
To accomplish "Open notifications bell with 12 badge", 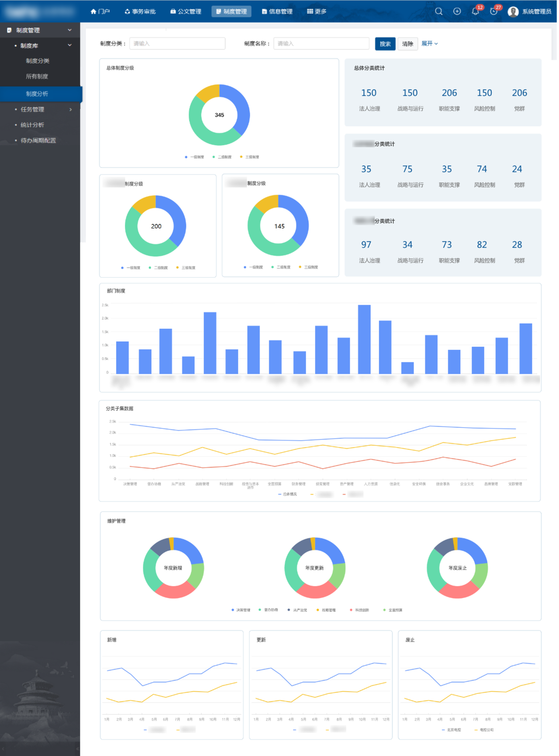I will coord(475,11).
